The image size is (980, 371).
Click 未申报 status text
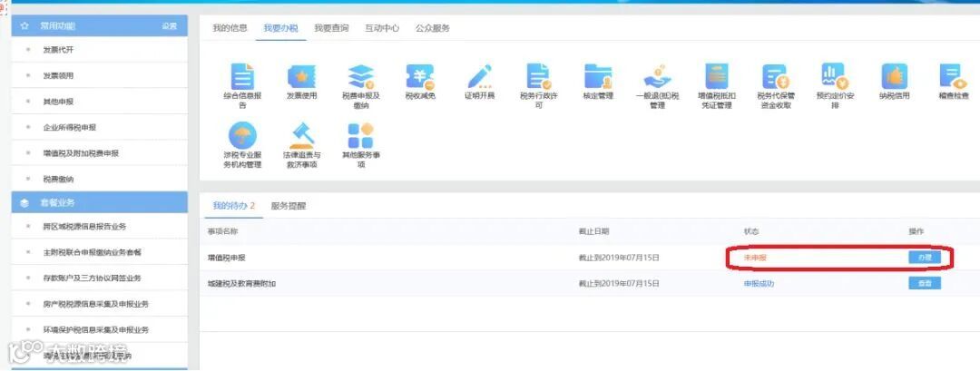click(755, 258)
